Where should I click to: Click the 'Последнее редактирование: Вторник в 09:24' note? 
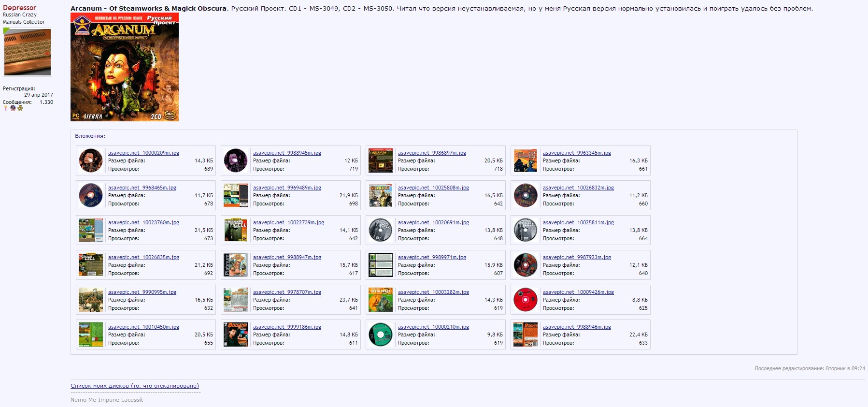(x=810, y=368)
